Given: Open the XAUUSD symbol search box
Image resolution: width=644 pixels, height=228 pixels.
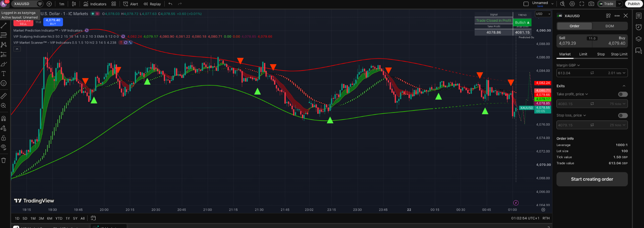Looking at the screenshot, I should point(28,4).
